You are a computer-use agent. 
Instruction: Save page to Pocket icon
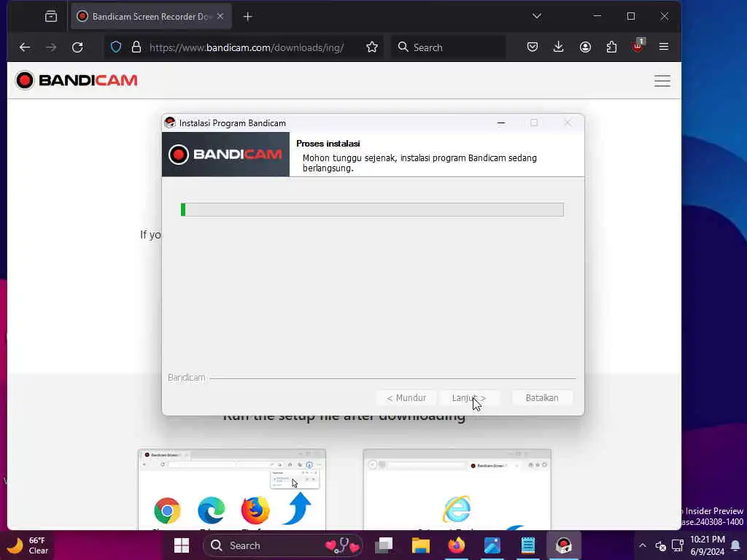point(532,47)
